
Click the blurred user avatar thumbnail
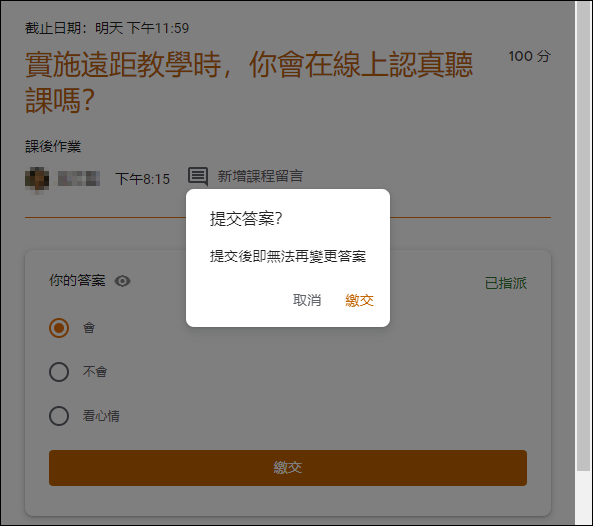[x=37, y=179]
